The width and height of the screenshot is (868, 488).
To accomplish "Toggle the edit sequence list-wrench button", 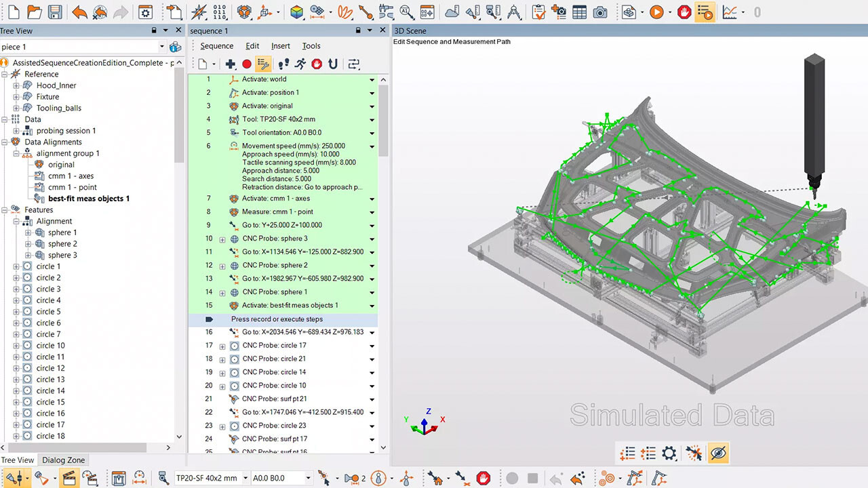I will 264,64.
